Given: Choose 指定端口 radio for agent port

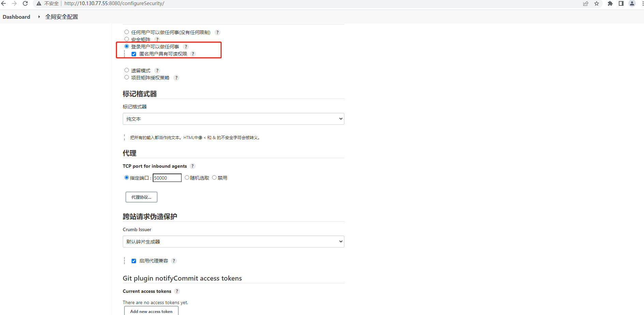Looking at the screenshot, I should 126,178.
